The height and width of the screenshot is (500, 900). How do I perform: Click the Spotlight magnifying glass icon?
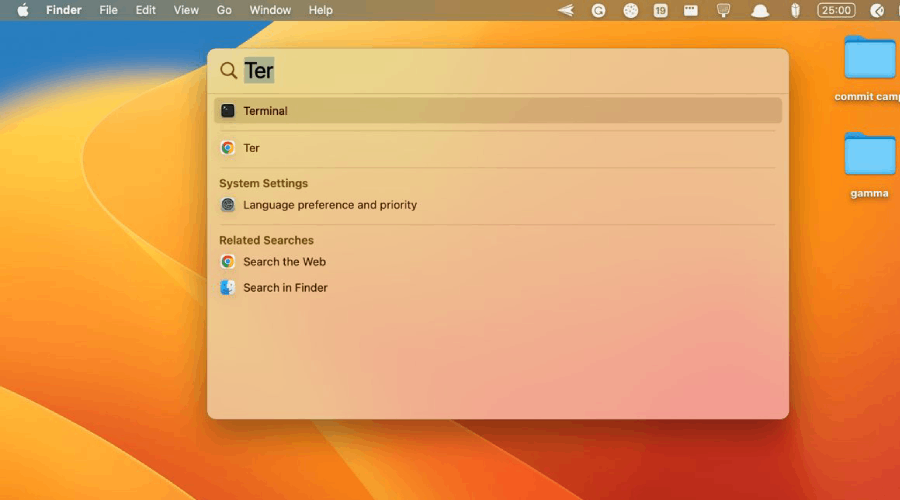point(229,71)
